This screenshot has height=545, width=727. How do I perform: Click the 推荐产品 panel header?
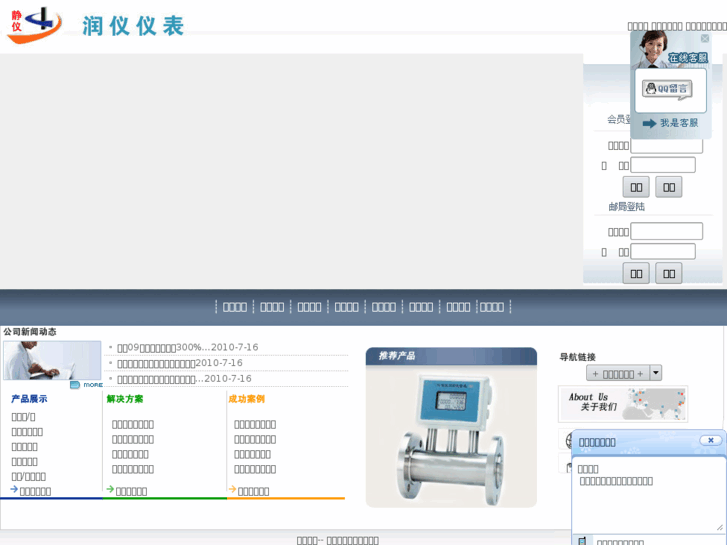451,356
